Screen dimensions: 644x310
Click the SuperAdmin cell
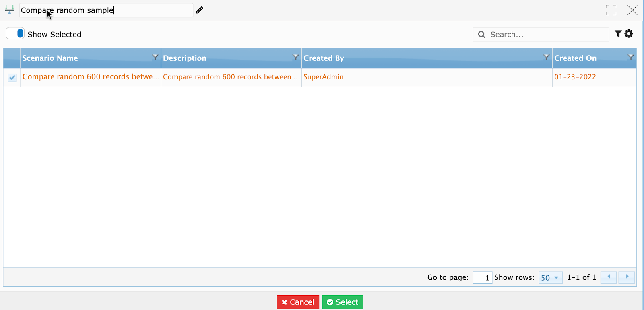pos(427,77)
